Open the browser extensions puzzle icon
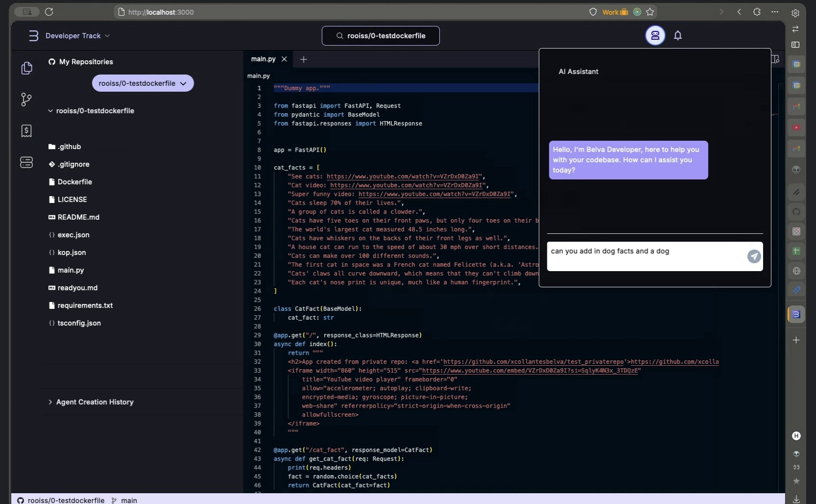The width and height of the screenshot is (816, 504). pyautogui.click(x=757, y=12)
